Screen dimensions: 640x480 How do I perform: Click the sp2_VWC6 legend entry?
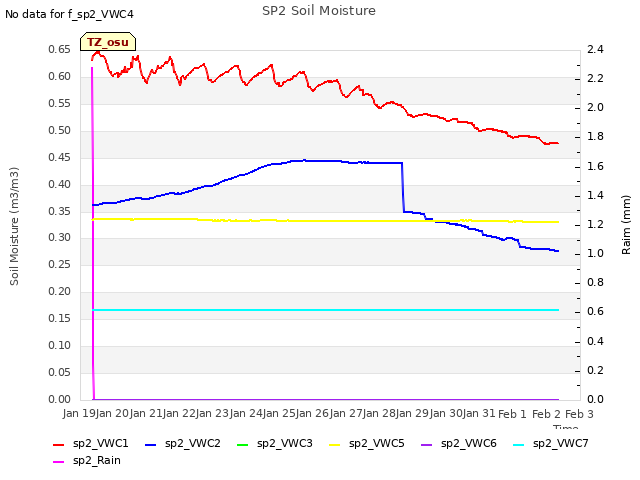pyautogui.click(x=459, y=443)
